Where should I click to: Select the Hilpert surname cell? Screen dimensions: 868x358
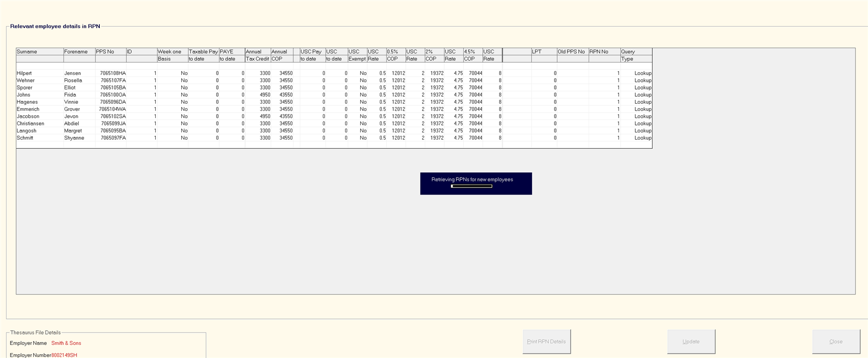[40, 73]
